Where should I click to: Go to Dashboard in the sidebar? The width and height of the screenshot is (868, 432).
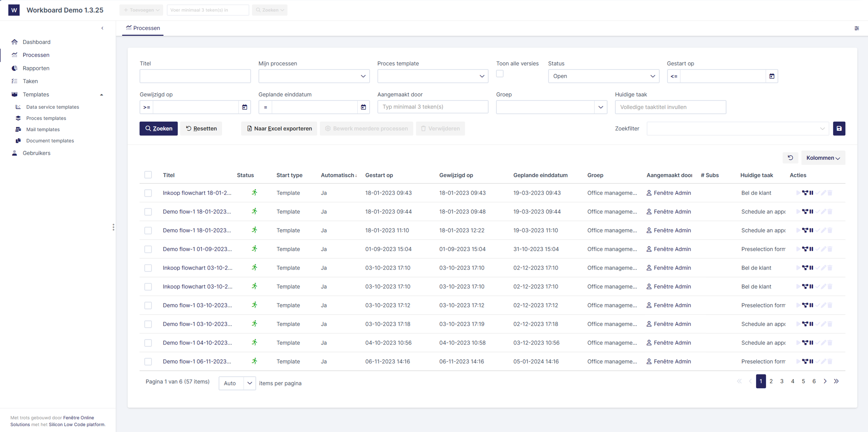[36, 42]
